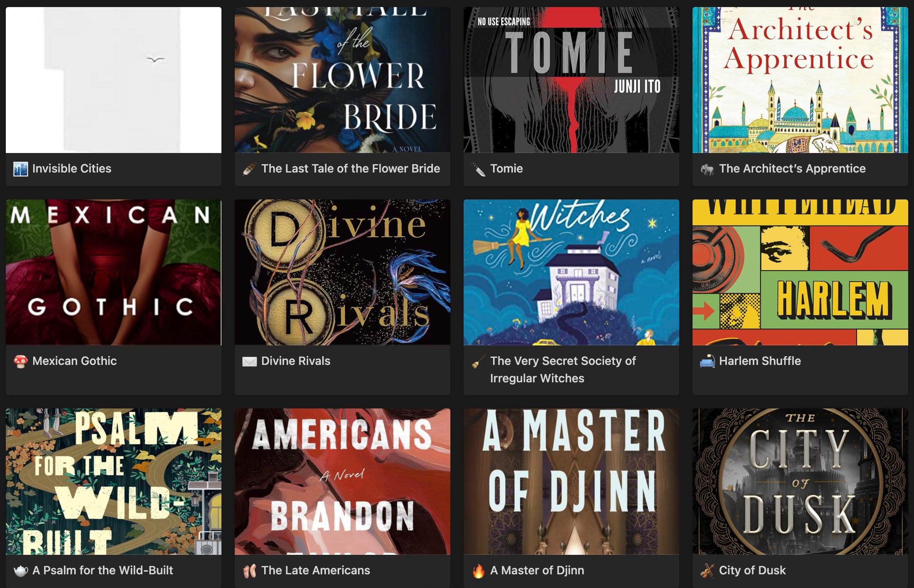914x588 pixels.
Task: Click the teapot icon beside Psalm for Wild-Built
Action: pos(20,571)
